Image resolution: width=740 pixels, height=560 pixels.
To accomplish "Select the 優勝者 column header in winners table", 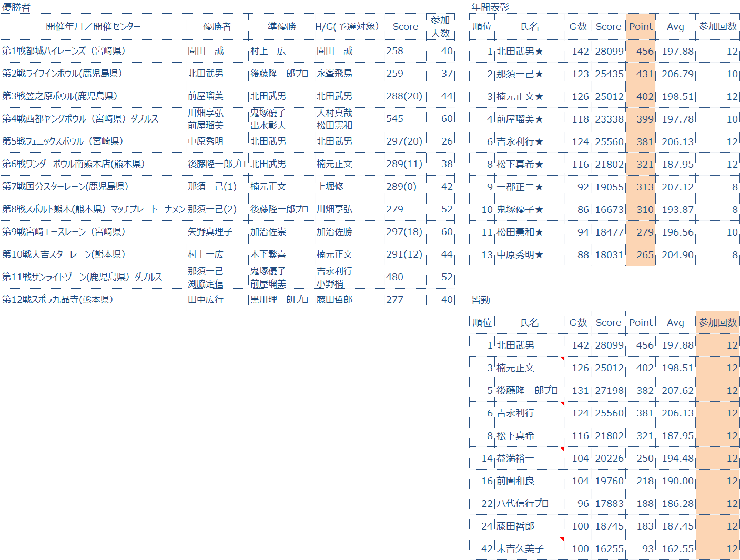I will pos(217,27).
